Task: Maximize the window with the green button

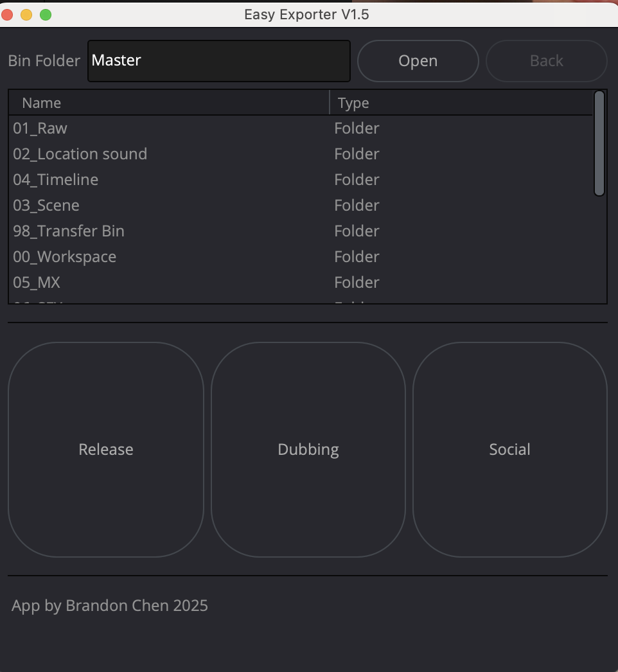Action: [46, 14]
